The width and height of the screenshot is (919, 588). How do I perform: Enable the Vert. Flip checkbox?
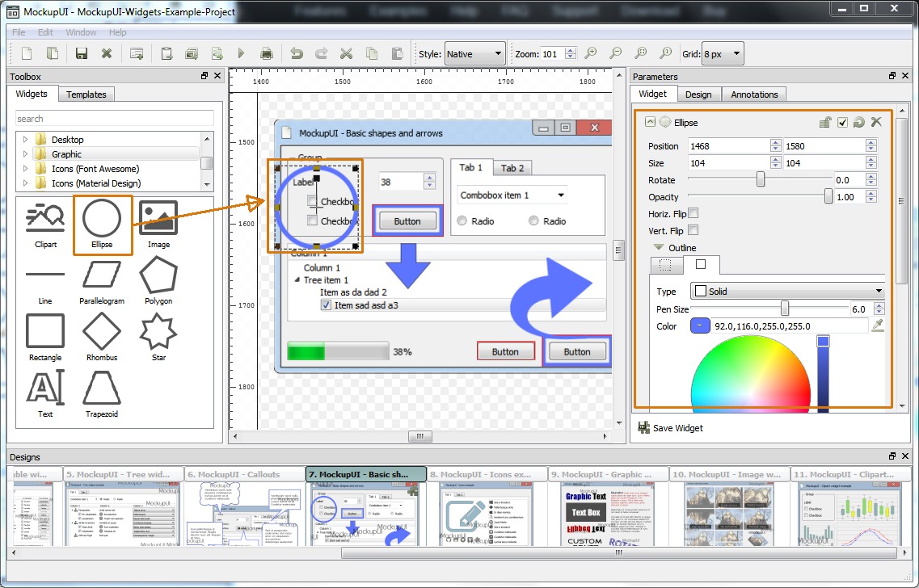[x=693, y=230]
